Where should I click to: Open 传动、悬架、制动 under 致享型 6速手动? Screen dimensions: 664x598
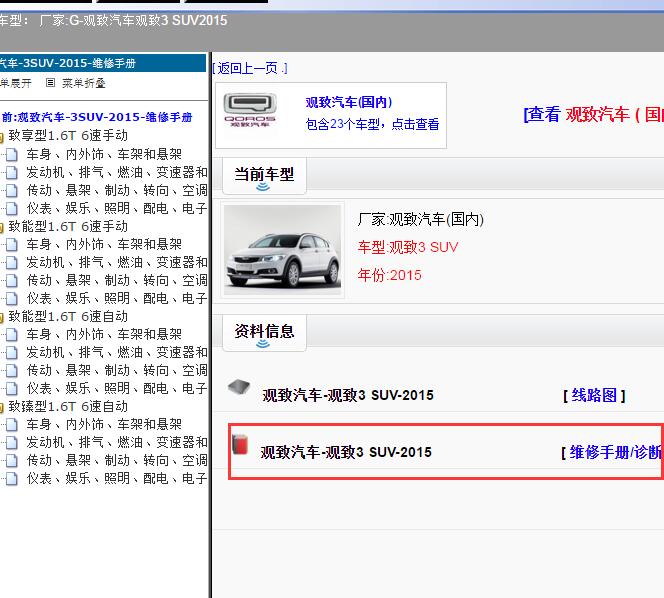click(x=117, y=191)
